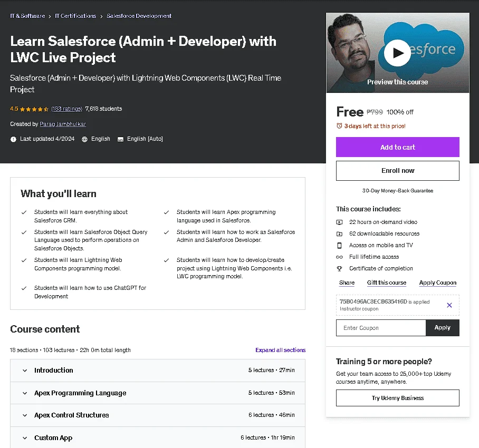Screen dimensions: 479x448
Task: Click Apply coupon code button
Action: [x=443, y=328]
